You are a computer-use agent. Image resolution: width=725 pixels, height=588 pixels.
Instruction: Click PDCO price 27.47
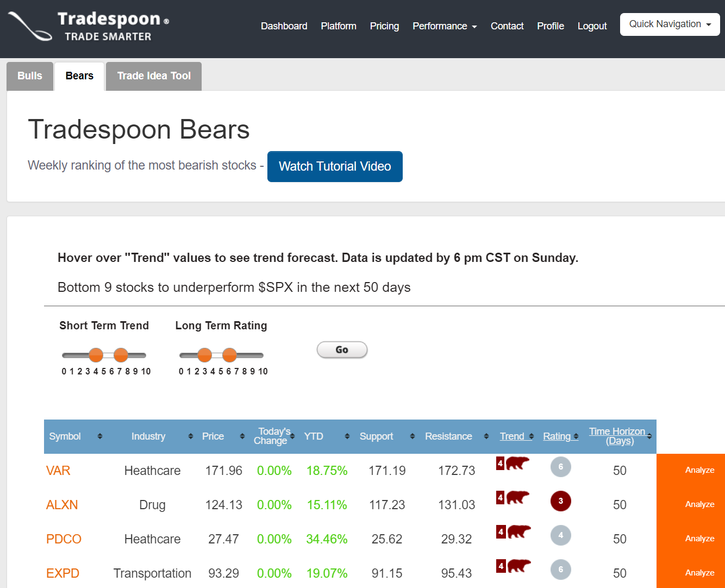(x=223, y=539)
